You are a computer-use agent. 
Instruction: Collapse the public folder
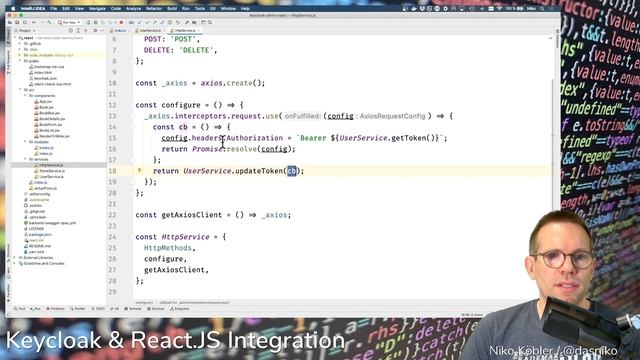click(x=20, y=61)
